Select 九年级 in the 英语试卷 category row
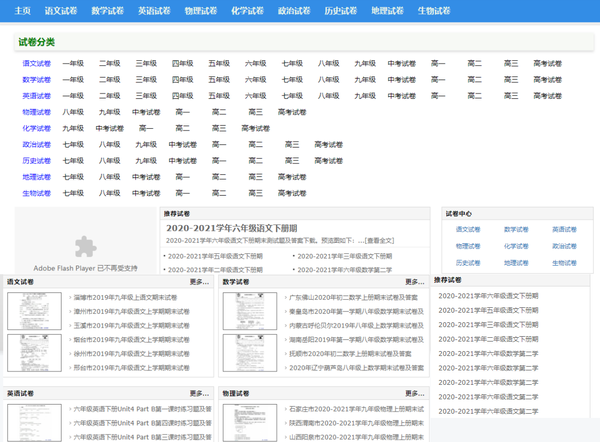 [365, 96]
